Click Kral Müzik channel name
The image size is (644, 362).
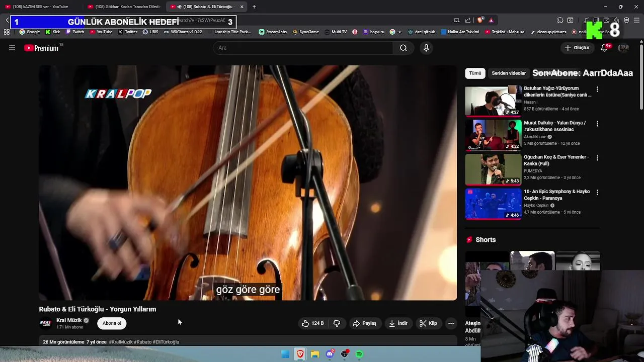click(69, 320)
